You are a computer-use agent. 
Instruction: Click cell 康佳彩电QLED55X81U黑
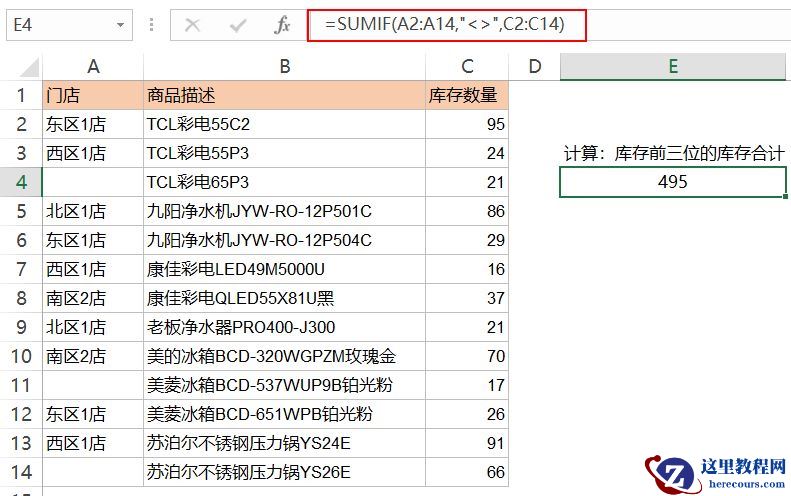point(285,298)
